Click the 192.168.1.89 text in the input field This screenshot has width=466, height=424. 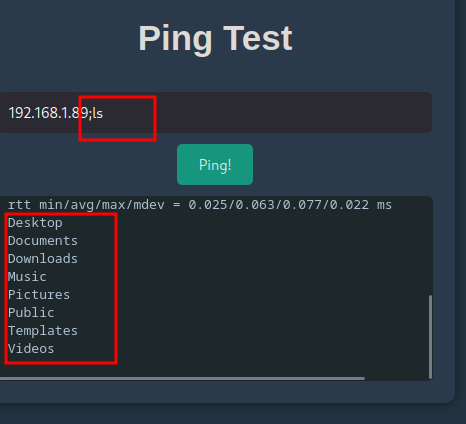tap(49, 113)
